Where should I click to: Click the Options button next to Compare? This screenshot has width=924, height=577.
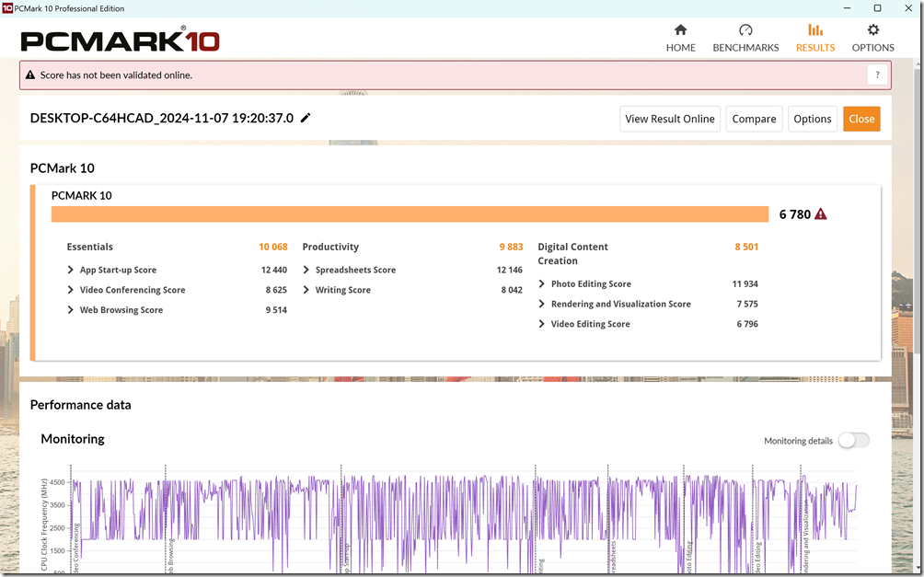pyautogui.click(x=812, y=119)
